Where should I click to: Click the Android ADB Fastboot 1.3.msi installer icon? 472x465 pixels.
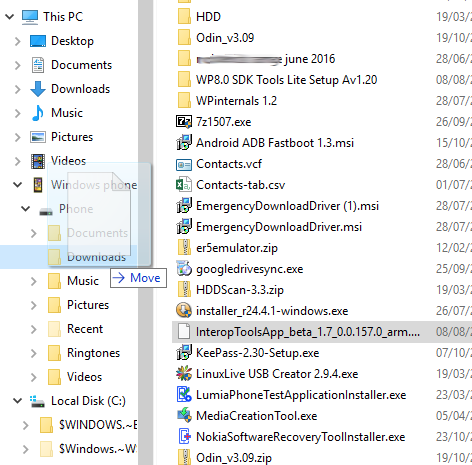(184, 142)
